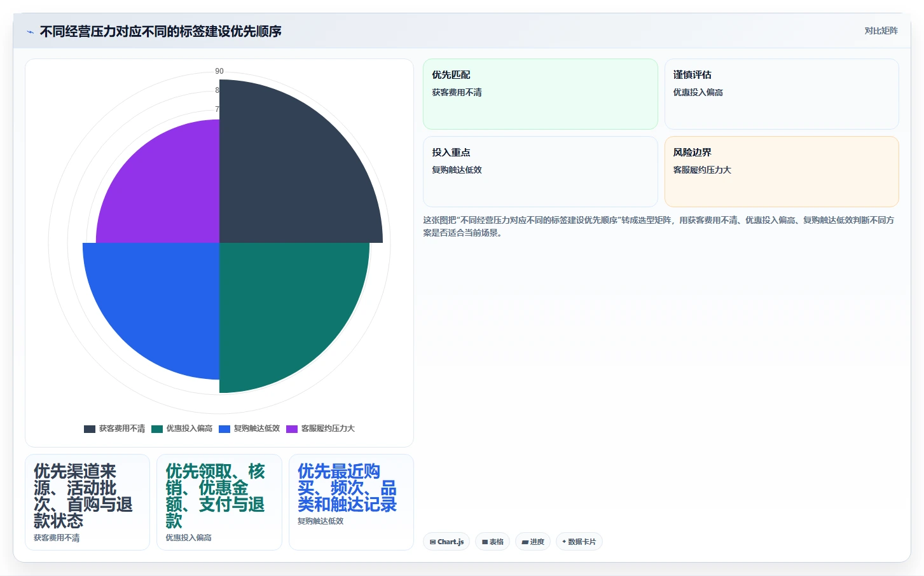Click the 进度 tag
The image size is (924, 576).
[533, 542]
